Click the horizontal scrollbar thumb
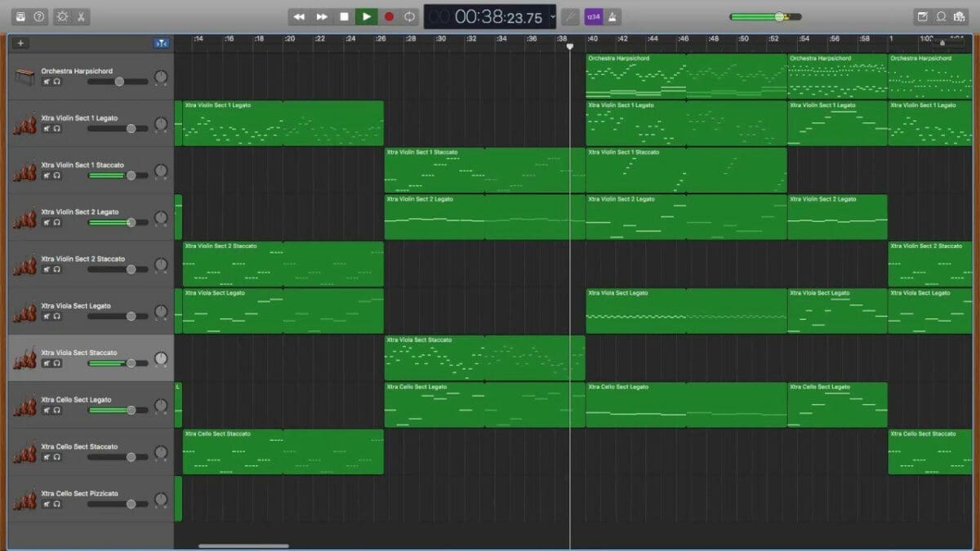980x551 pixels. click(243, 546)
